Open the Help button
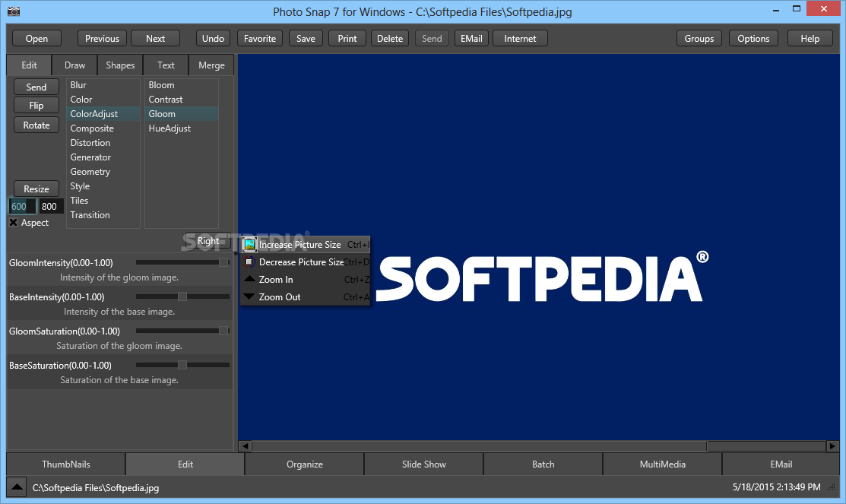The image size is (846, 504). [810, 38]
